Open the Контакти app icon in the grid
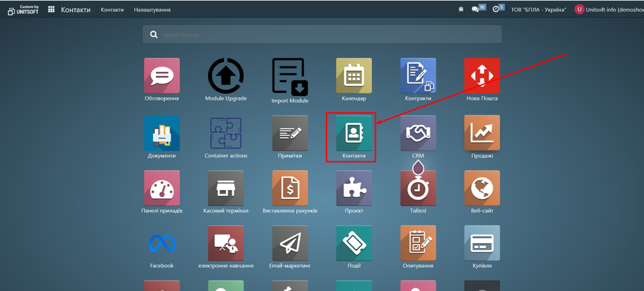This screenshot has height=291, width=644. [354, 134]
